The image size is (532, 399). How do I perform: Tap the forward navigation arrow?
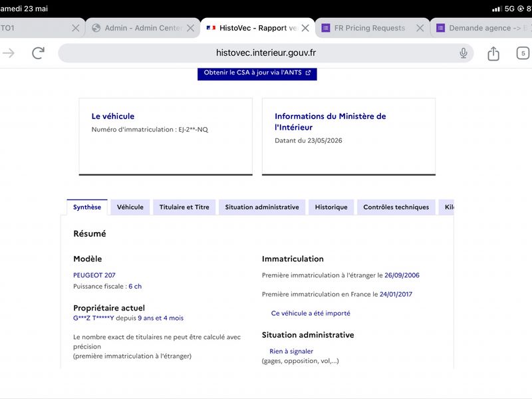click(9, 53)
